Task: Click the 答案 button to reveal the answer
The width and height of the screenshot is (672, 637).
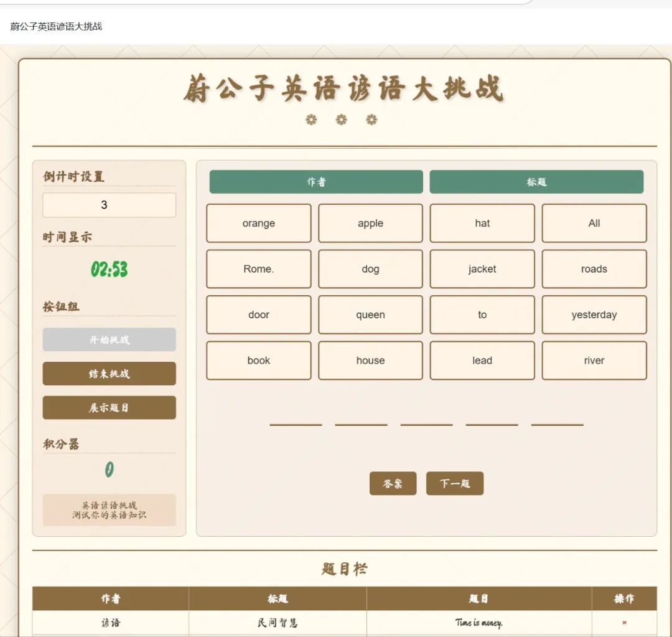Action: click(x=393, y=483)
